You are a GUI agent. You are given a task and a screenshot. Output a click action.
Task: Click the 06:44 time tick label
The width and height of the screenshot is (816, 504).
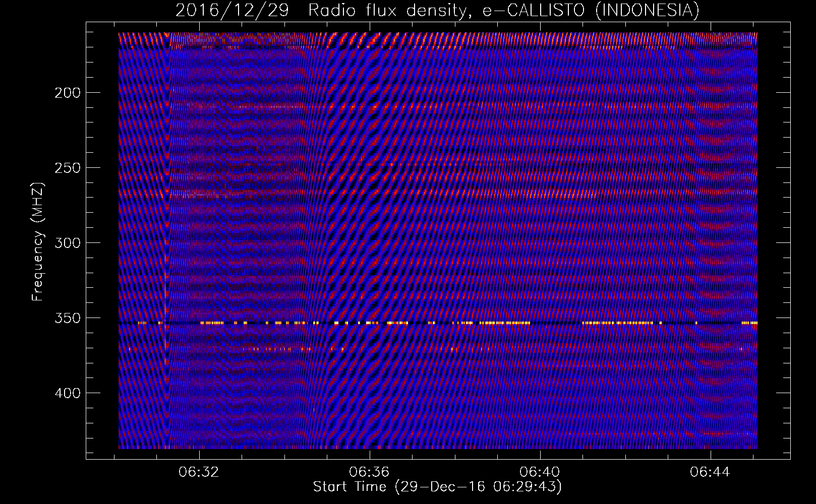point(711,472)
